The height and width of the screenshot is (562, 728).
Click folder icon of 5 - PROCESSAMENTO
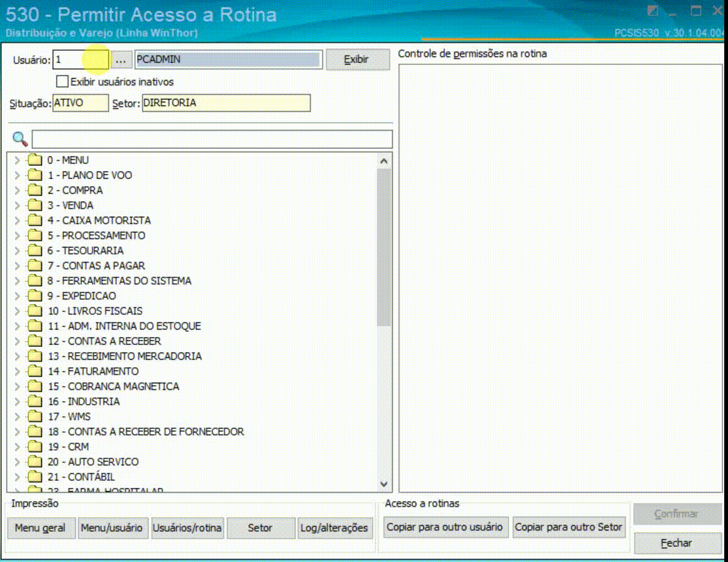(35, 235)
